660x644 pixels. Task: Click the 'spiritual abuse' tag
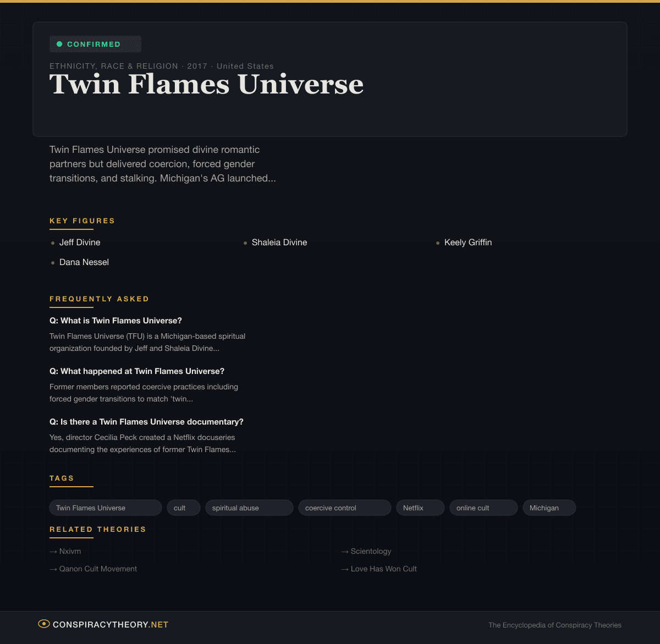point(249,508)
